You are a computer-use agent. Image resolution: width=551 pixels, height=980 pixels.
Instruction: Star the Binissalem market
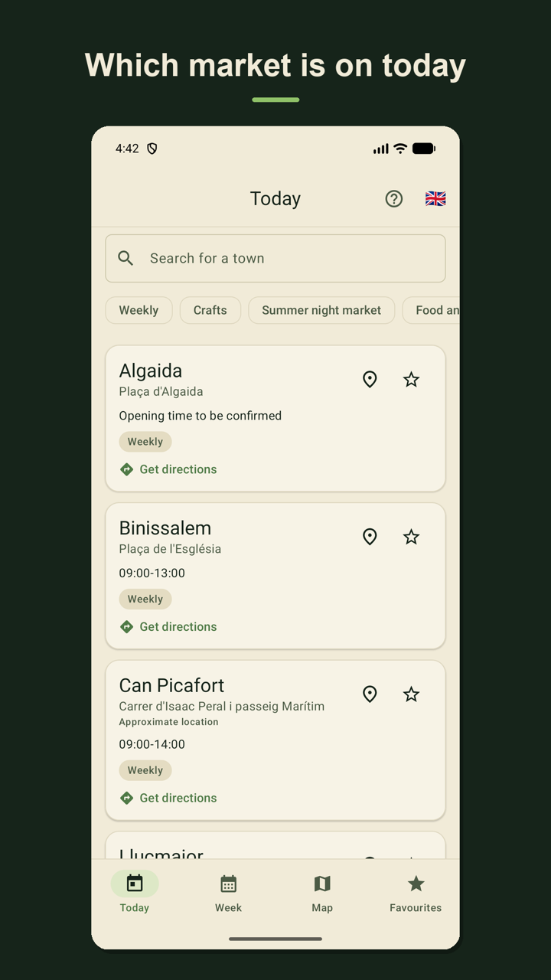point(411,537)
